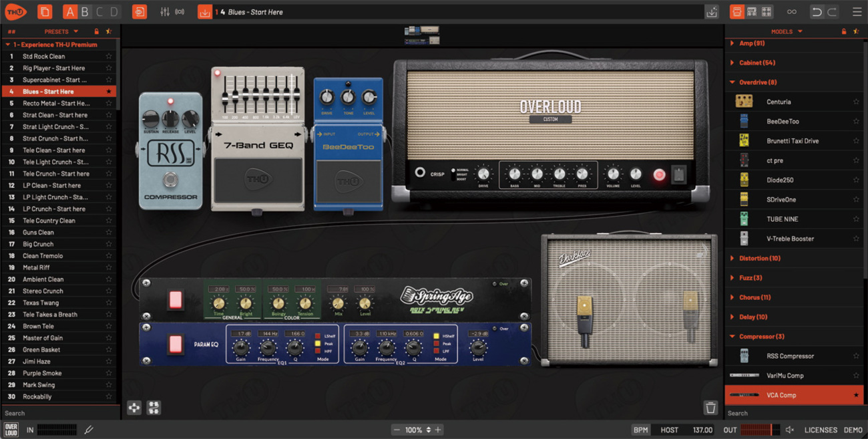This screenshot has height=439, width=868.
Task: Click the copy preset icon
Action: click(45, 12)
